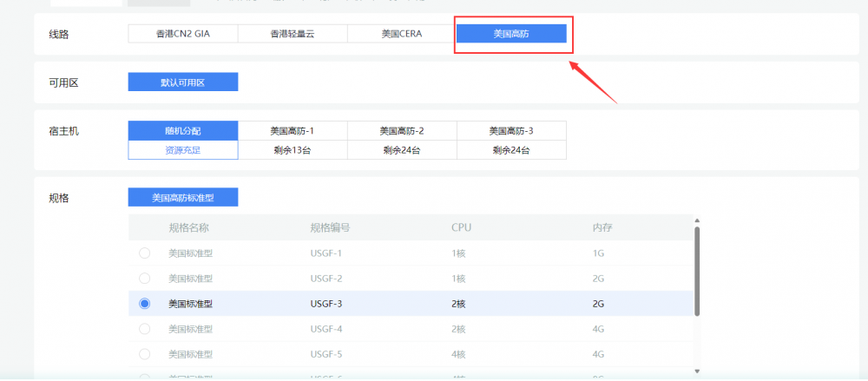Screen dimensions: 868x381
Task: Pick the 美国高防-1 host
Action: (x=293, y=131)
